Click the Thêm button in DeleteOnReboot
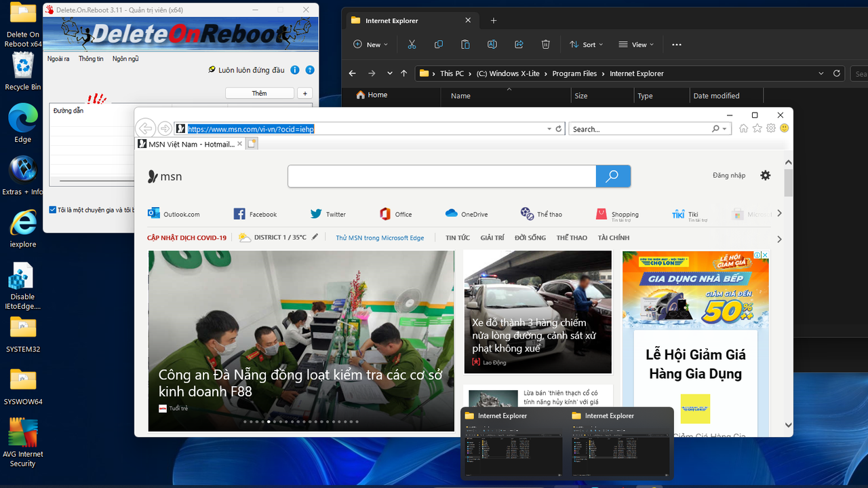 pos(260,93)
